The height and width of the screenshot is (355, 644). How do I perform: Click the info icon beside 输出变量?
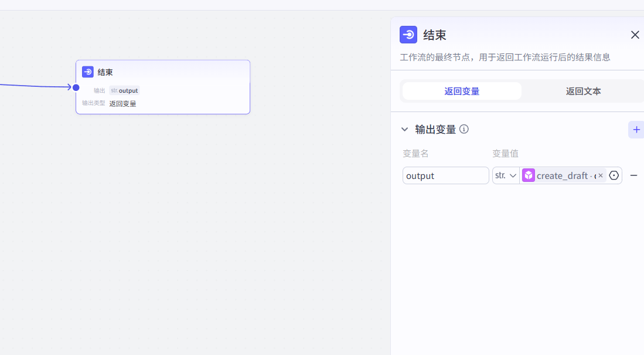(x=464, y=129)
